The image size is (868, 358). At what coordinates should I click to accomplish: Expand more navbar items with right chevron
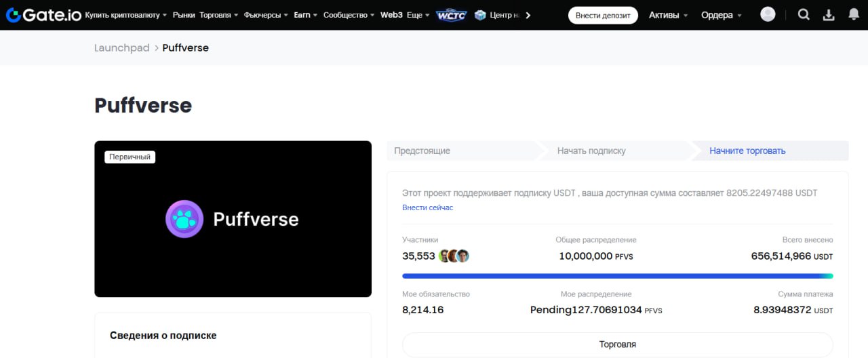tap(528, 15)
